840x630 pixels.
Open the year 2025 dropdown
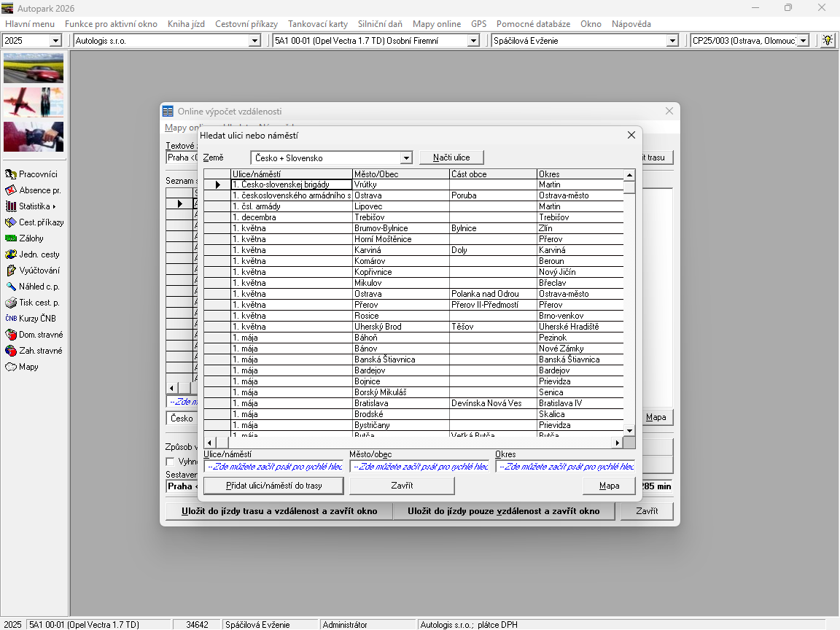tap(55, 41)
